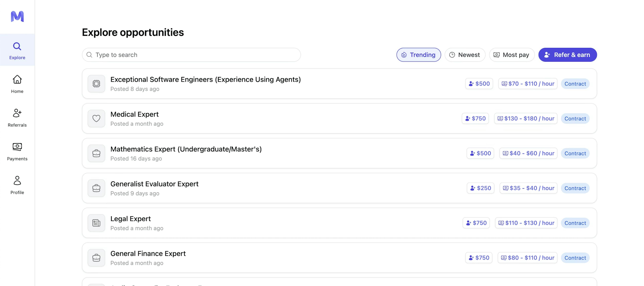Open the General Finance Expert listing
The width and height of the screenshot is (644, 286).
148,254
